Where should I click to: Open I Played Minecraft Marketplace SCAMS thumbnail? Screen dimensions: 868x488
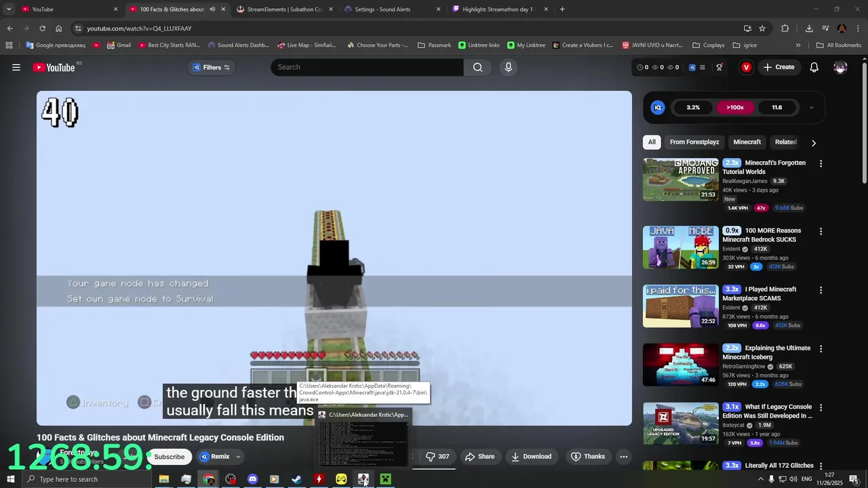coord(681,306)
